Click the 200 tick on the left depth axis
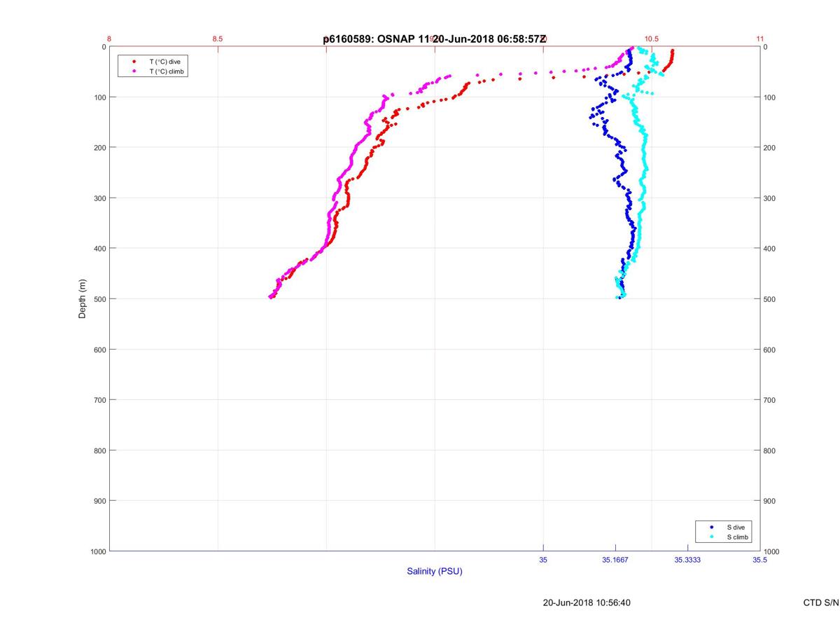 [x=99, y=148]
